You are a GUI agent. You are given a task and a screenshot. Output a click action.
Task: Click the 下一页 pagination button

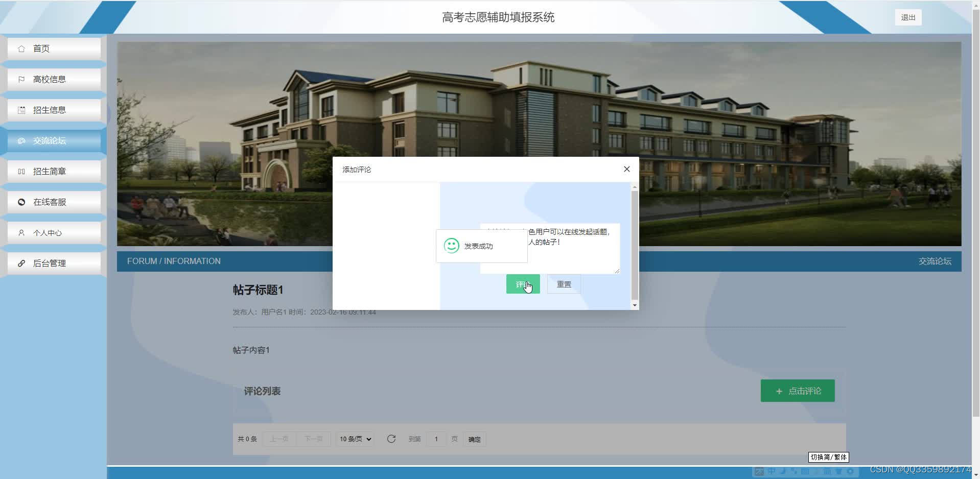point(313,439)
